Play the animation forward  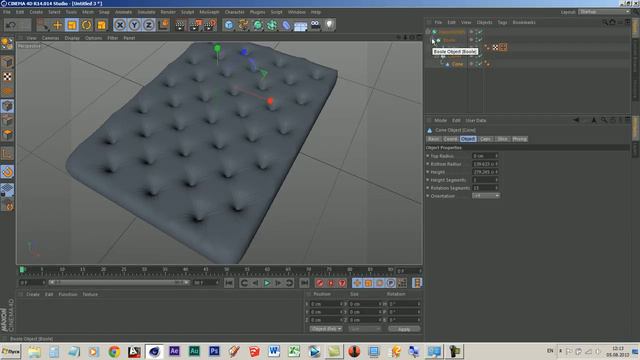pyautogui.click(x=267, y=283)
